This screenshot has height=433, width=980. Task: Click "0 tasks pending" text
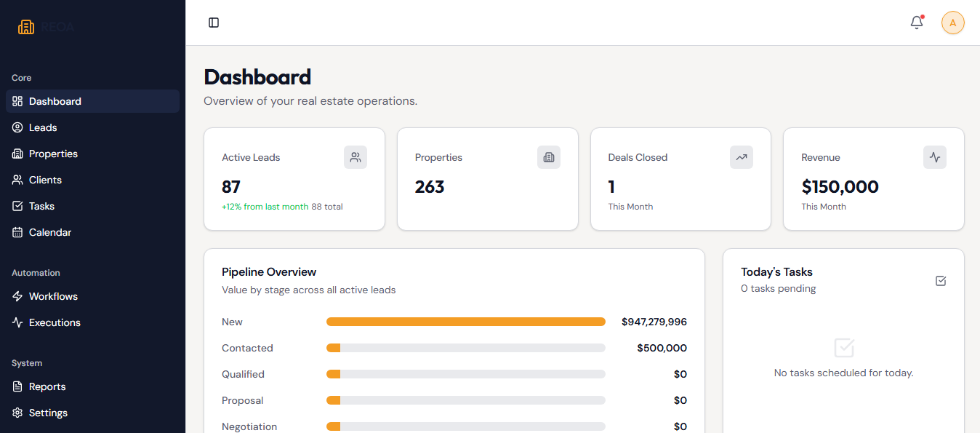click(x=779, y=289)
